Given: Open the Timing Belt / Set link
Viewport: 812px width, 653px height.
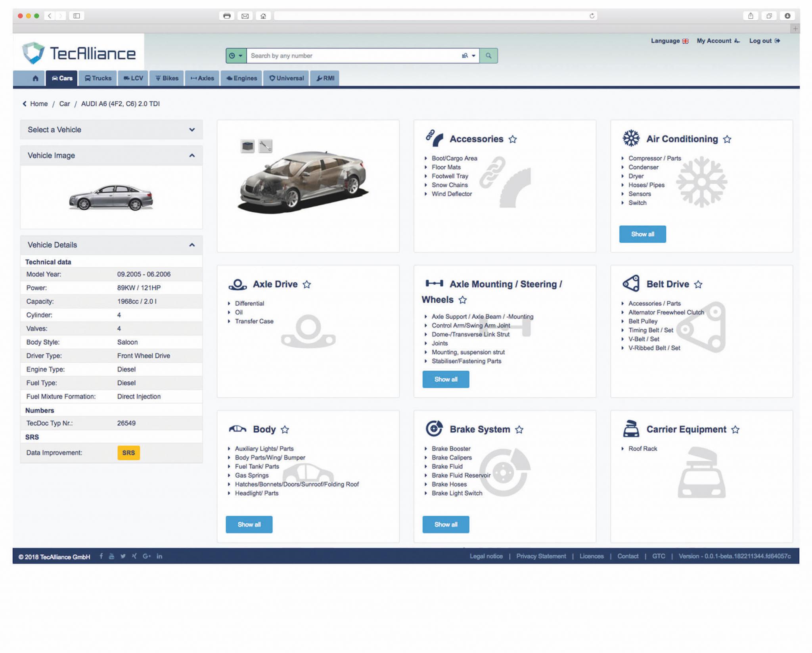Looking at the screenshot, I should tap(651, 330).
